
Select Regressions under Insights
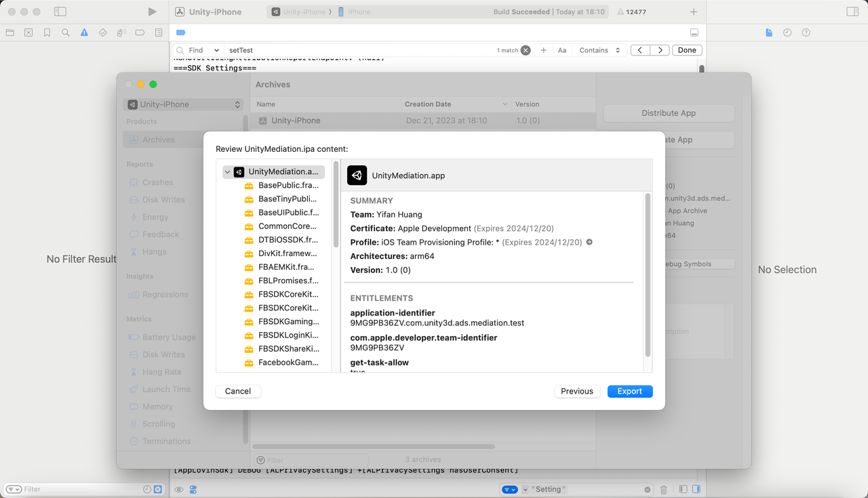pyautogui.click(x=165, y=295)
